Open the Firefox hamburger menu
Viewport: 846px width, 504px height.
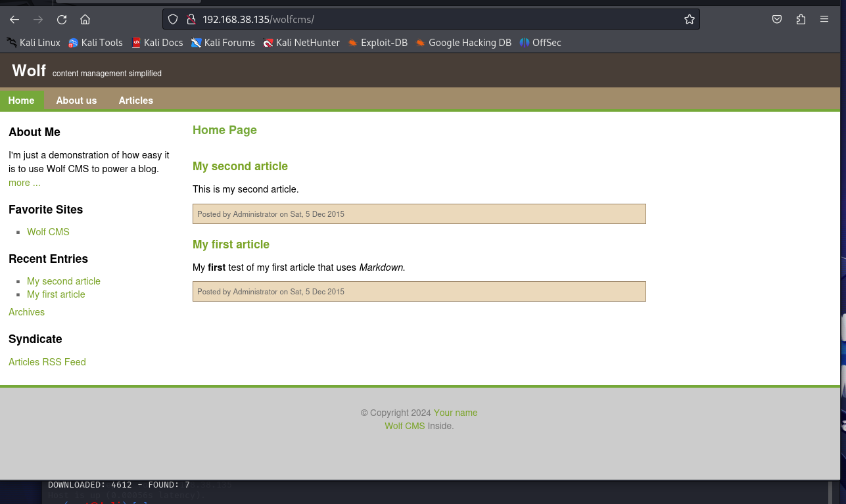click(824, 20)
